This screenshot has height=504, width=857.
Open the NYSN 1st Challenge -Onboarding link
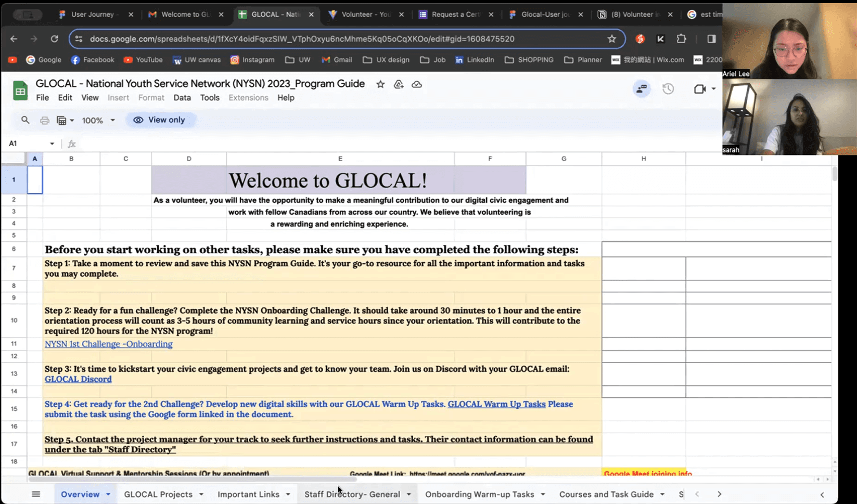108,344
